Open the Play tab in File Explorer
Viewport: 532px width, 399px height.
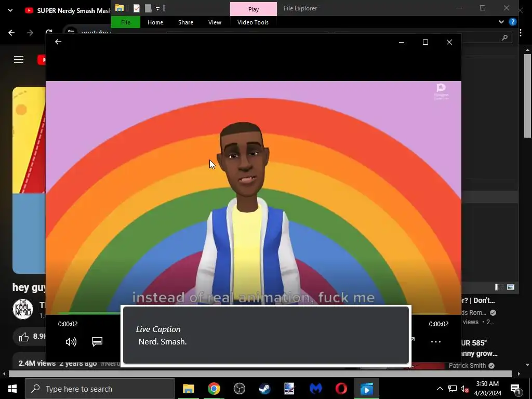tap(254, 9)
